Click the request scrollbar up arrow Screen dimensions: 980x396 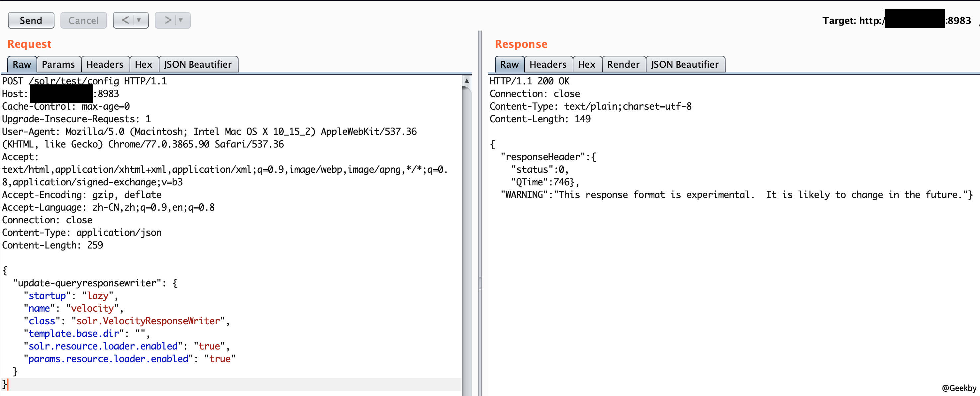pos(466,81)
